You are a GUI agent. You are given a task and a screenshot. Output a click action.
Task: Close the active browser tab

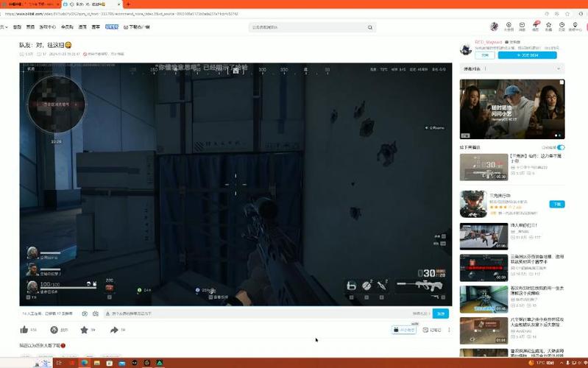tap(119, 4)
